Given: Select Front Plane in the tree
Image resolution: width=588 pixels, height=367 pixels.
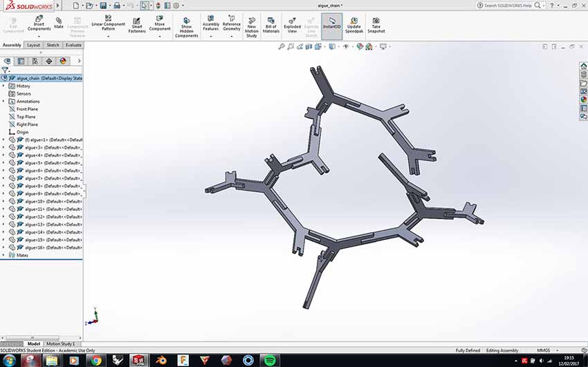Looking at the screenshot, I should (27, 109).
